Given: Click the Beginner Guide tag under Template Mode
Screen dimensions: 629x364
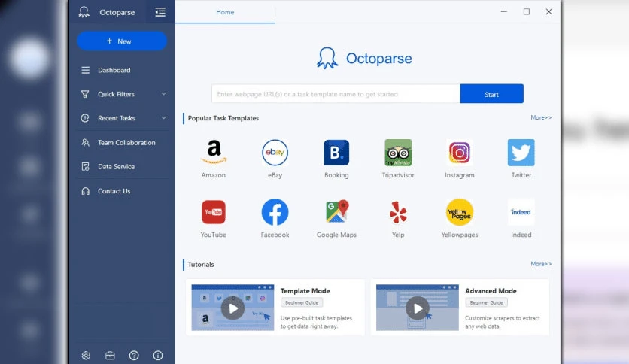Looking at the screenshot, I should pos(302,302).
